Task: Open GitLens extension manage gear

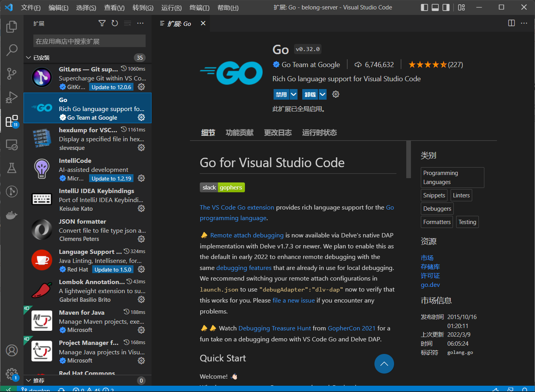Action: (x=141, y=87)
